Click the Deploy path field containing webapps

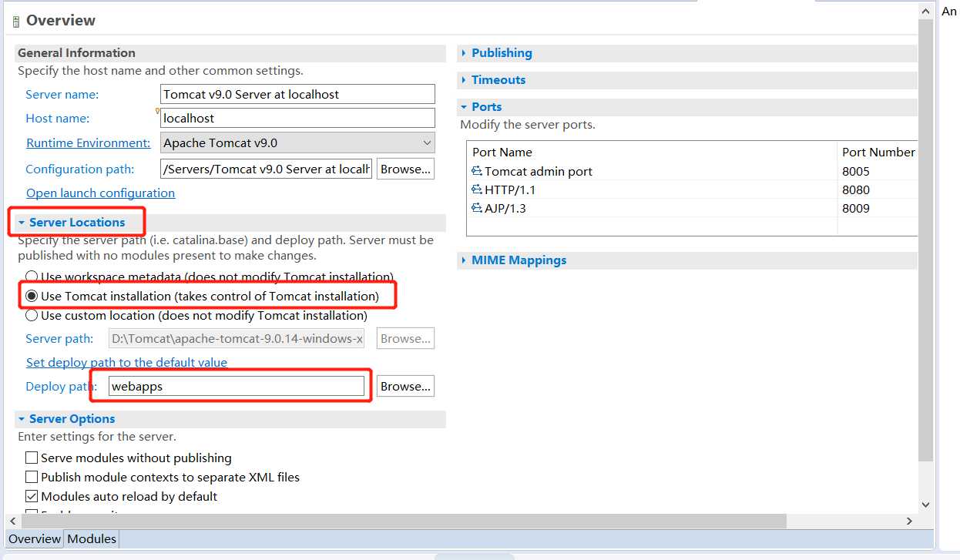click(236, 386)
